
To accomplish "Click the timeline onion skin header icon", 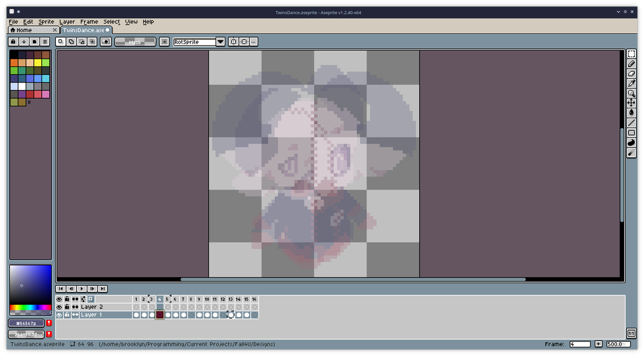I will 91,299.
